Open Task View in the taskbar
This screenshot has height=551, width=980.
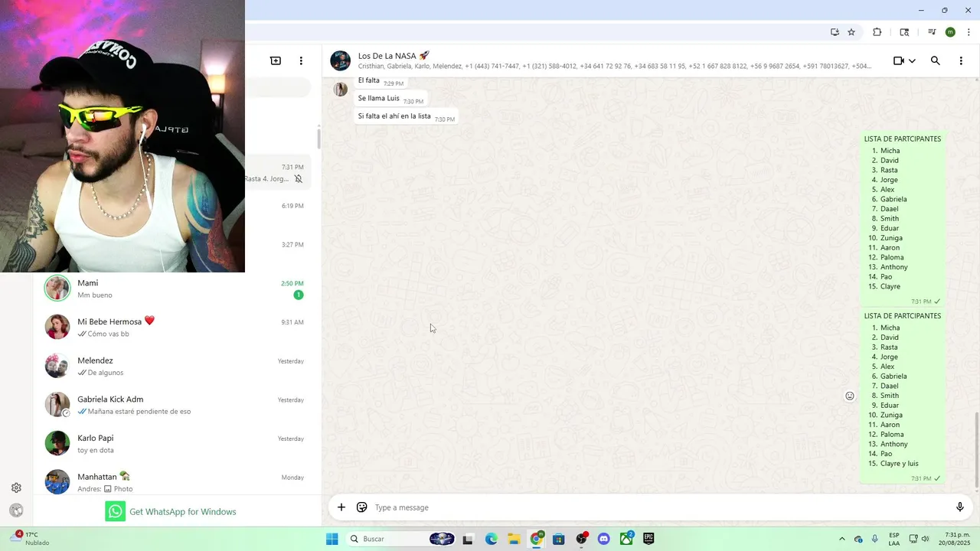(468, 539)
